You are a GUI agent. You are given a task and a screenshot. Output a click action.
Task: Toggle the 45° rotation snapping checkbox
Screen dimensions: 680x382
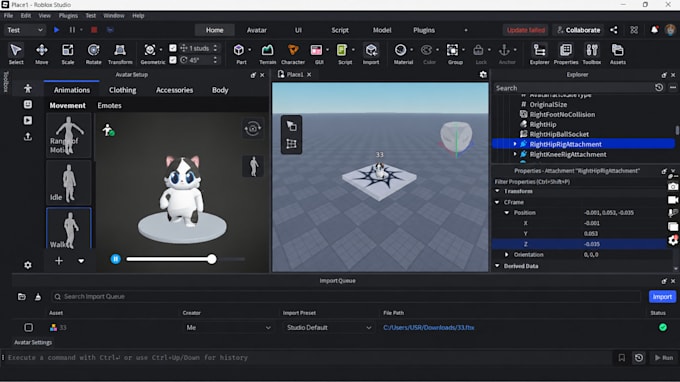[x=173, y=60]
